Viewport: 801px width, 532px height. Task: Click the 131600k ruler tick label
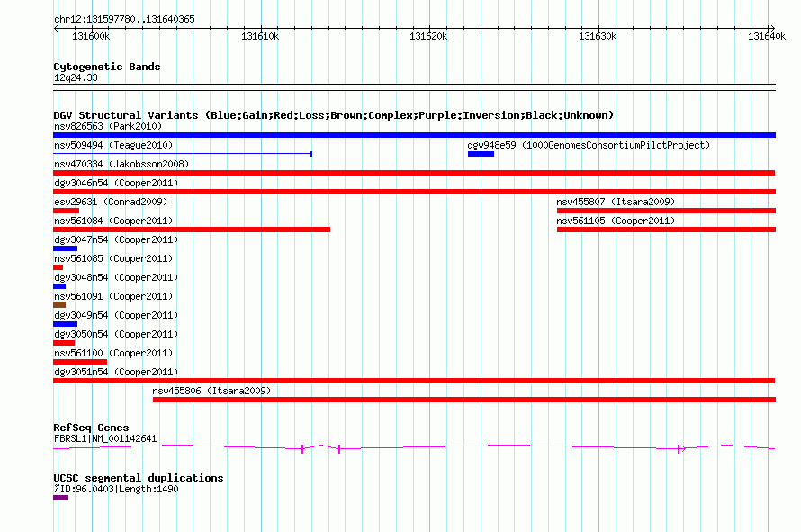[91, 36]
